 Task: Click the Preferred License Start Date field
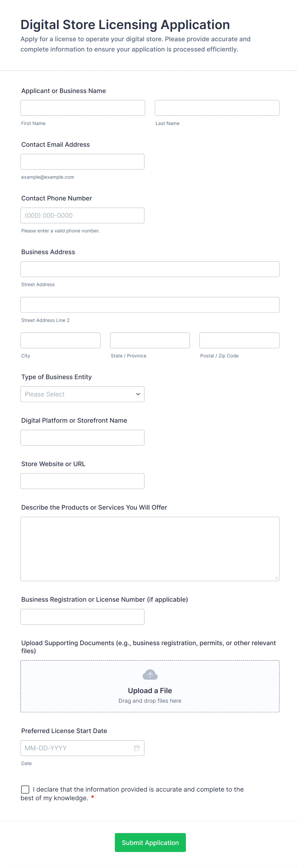(78, 748)
